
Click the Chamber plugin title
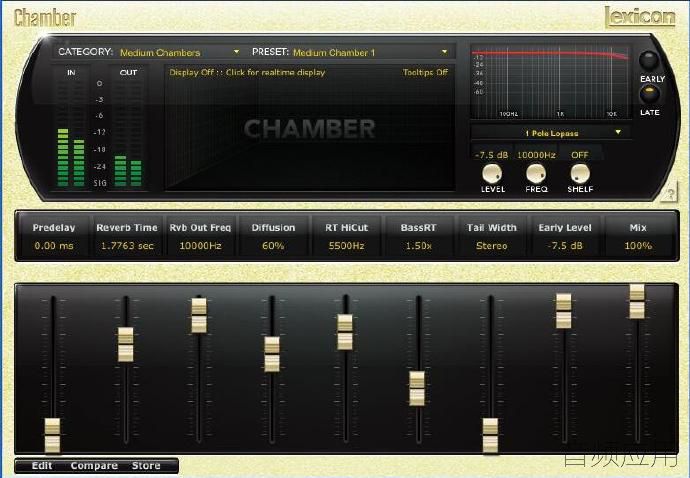click(x=45, y=18)
